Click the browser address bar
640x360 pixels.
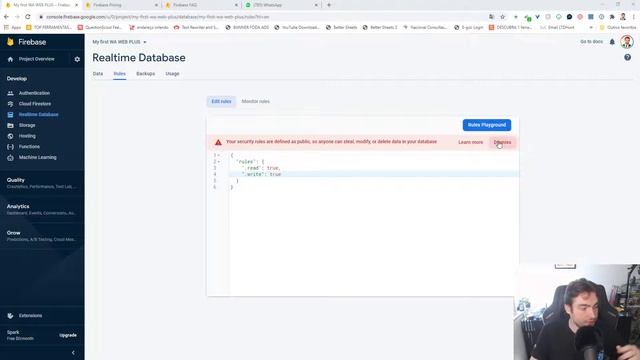[261, 17]
